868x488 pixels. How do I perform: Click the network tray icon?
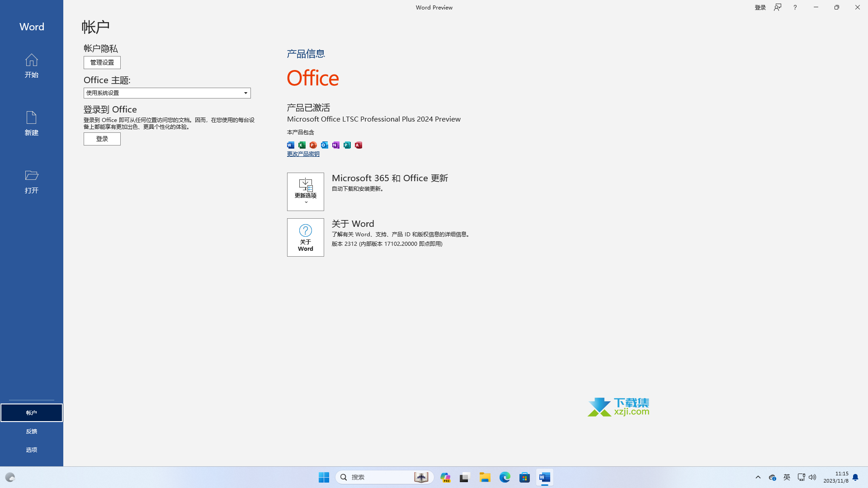click(x=801, y=477)
